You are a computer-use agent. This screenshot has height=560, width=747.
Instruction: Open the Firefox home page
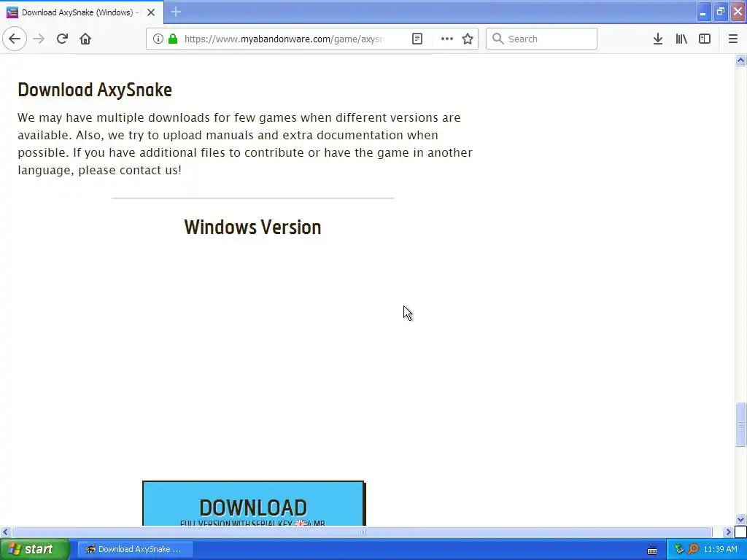[x=85, y=39]
